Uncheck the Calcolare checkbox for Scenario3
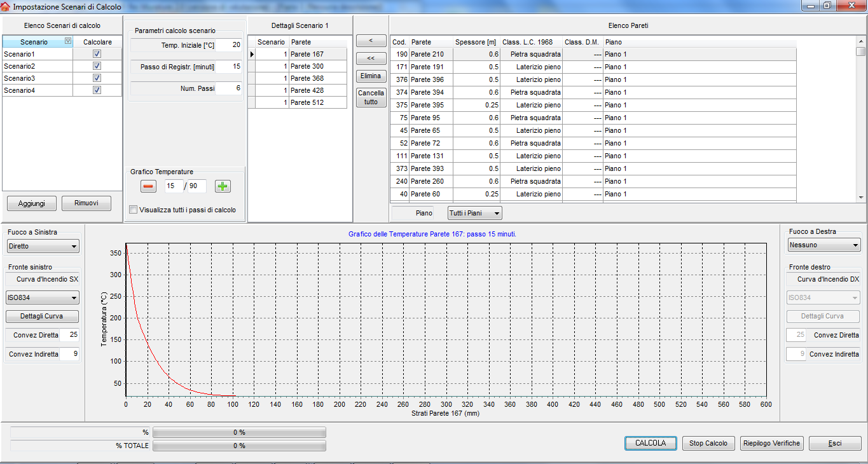 click(97, 78)
